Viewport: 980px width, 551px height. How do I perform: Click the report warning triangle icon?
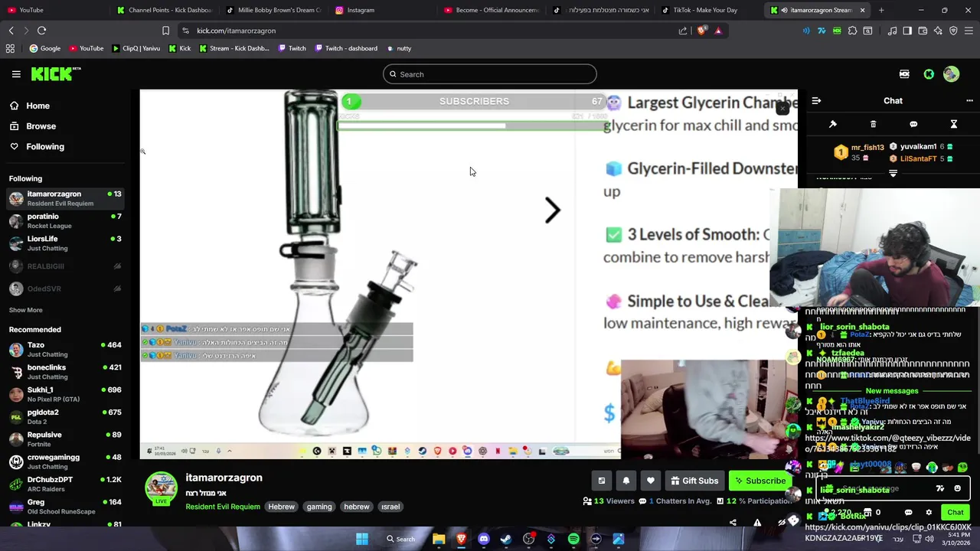[x=757, y=523]
